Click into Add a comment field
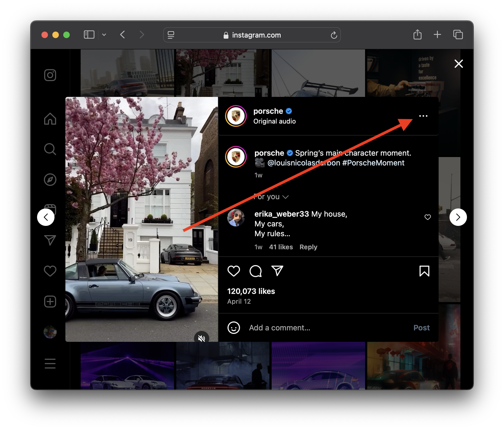Screen dimensions: 504x430 (x=327, y=328)
